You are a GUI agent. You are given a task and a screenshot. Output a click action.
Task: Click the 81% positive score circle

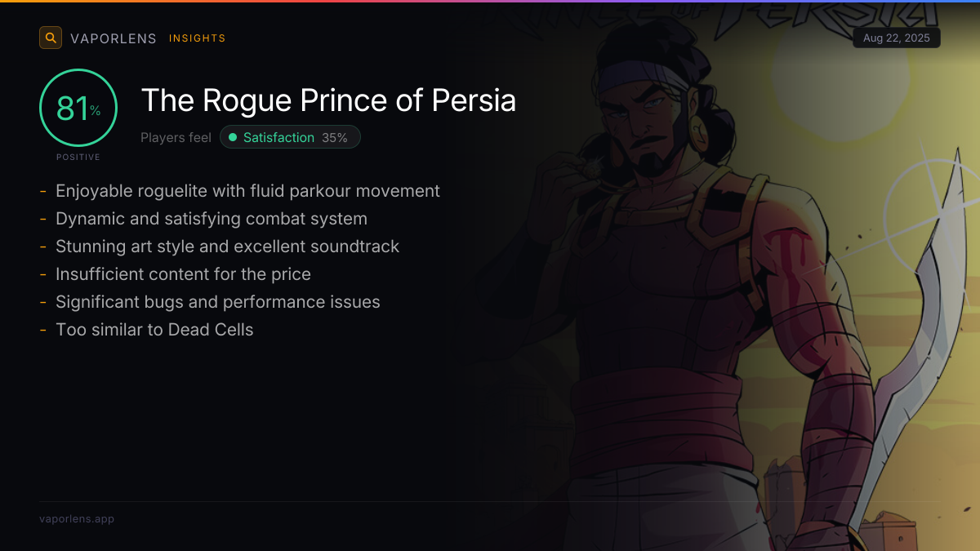click(x=78, y=108)
